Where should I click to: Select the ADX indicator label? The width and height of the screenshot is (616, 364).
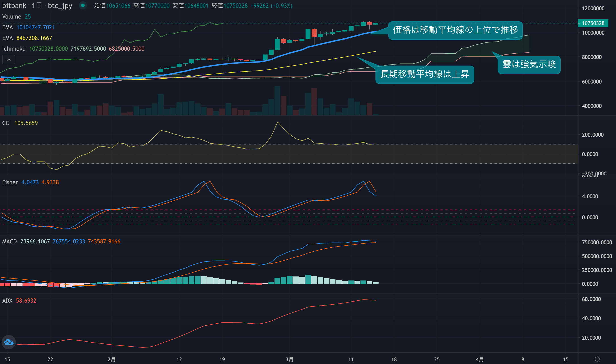7,301
